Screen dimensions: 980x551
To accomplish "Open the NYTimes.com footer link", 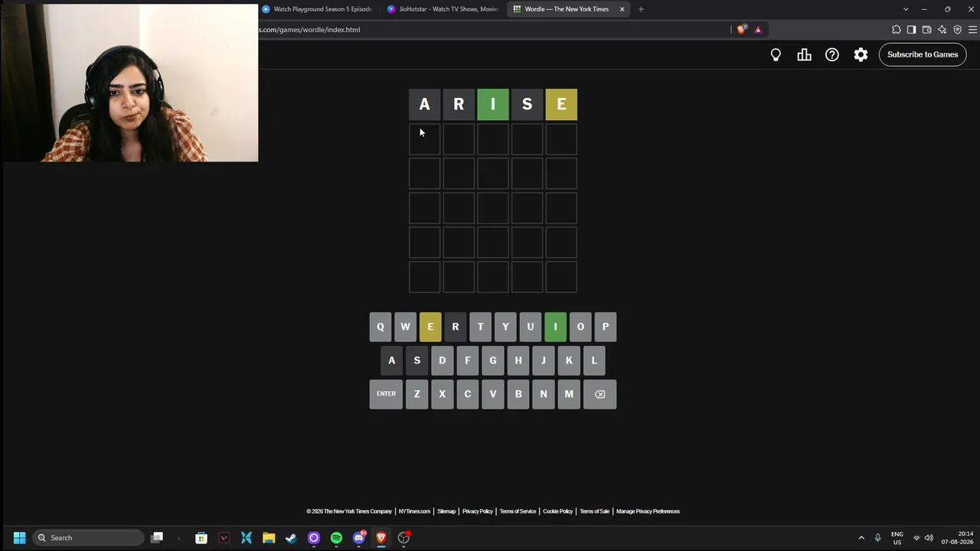I will coord(414,511).
